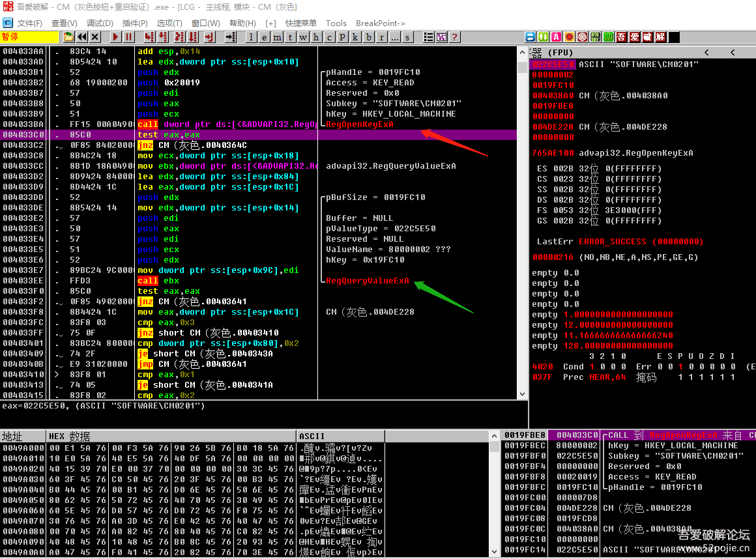The height and width of the screenshot is (559, 756).
Task: Click the first '<' arrow in registers header
Action: [706, 52]
